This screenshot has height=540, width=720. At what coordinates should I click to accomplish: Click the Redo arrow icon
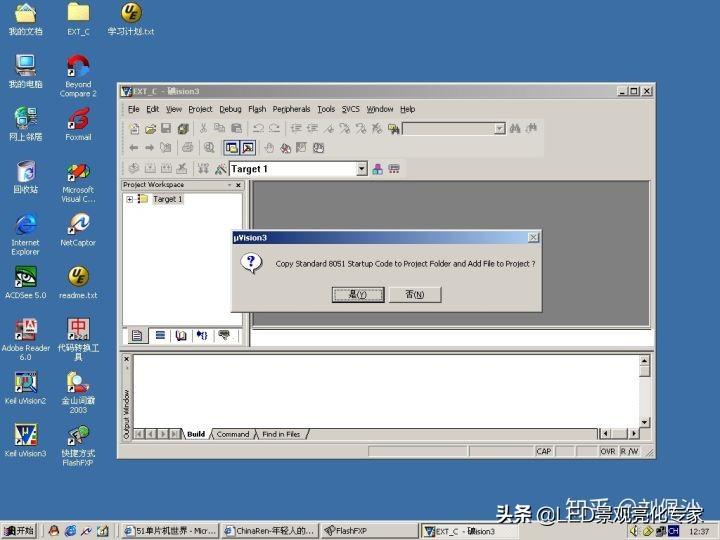pos(274,129)
